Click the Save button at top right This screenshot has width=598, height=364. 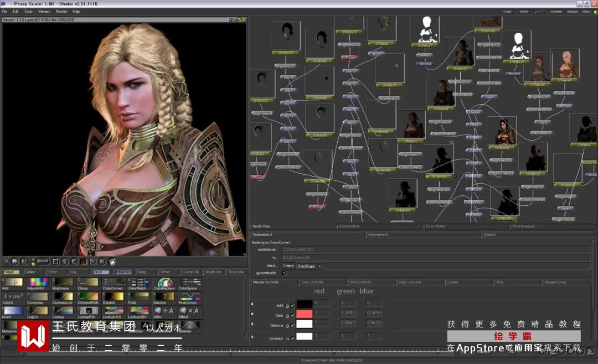(524, 12)
